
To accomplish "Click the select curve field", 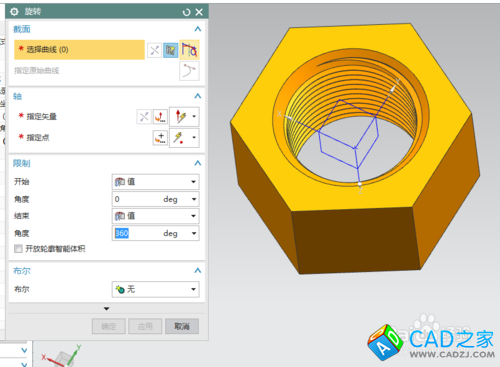I will click(x=79, y=50).
